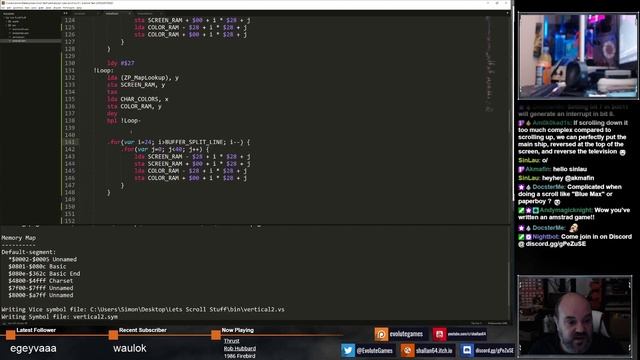The height and width of the screenshot is (360, 640).
Task: Click 'Memory Map' heading in build output
Action: (18, 238)
